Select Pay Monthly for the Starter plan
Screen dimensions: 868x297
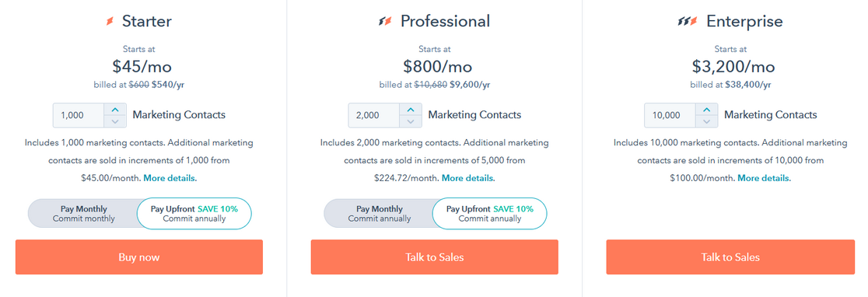[x=83, y=214]
